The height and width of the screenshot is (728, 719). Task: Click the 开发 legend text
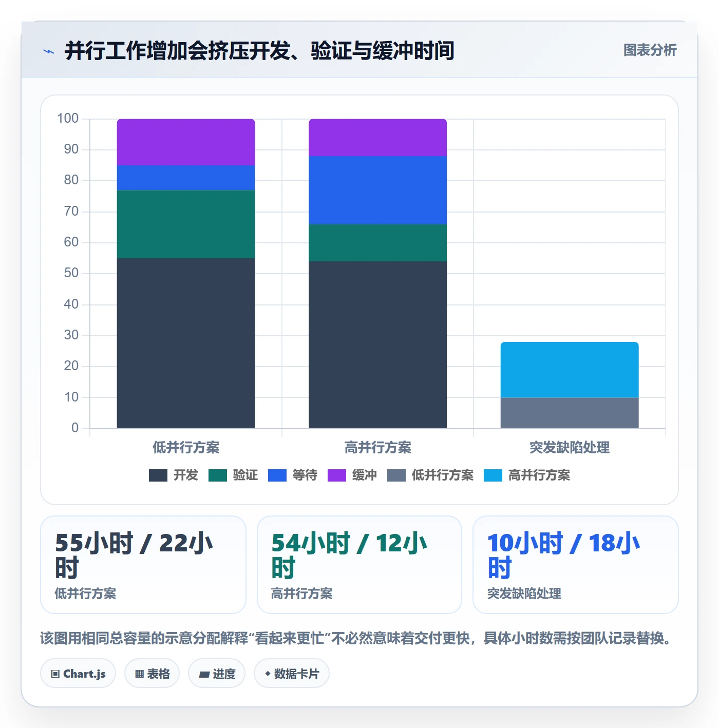[186, 475]
